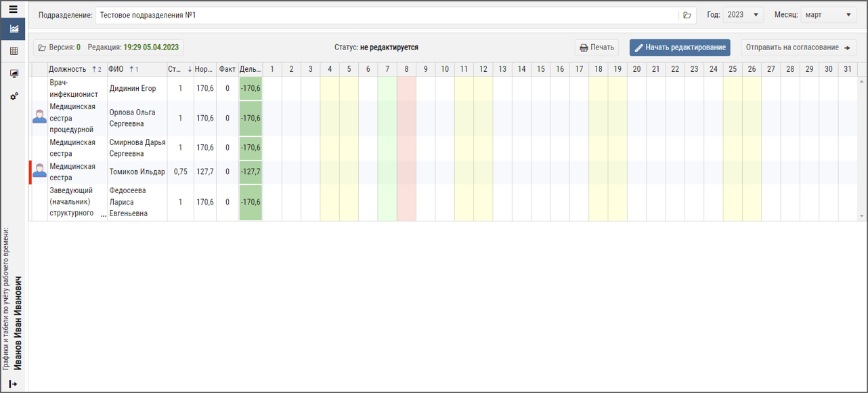This screenshot has height=393, width=868.
Task: Click Отправить на согласование button
Action: [x=798, y=47]
